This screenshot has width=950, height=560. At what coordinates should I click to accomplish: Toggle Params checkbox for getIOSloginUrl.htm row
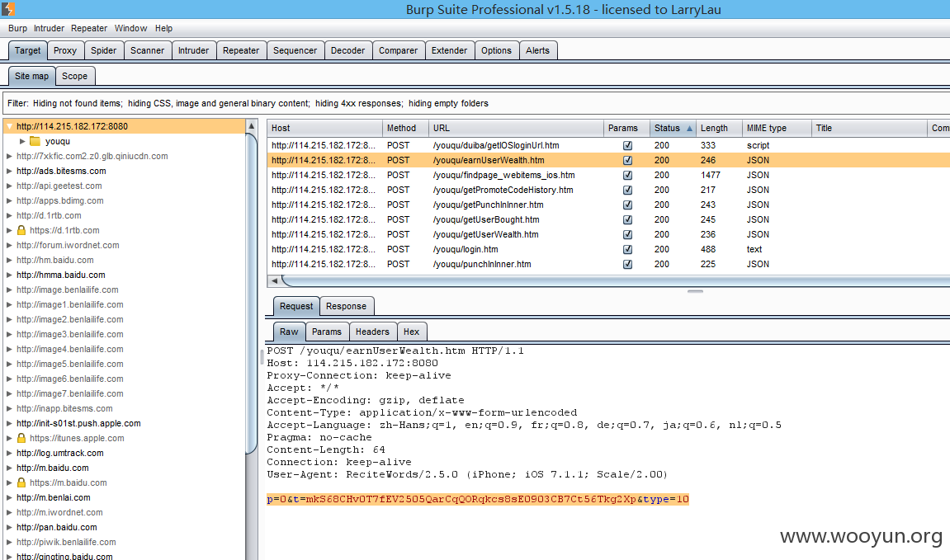[x=627, y=145]
